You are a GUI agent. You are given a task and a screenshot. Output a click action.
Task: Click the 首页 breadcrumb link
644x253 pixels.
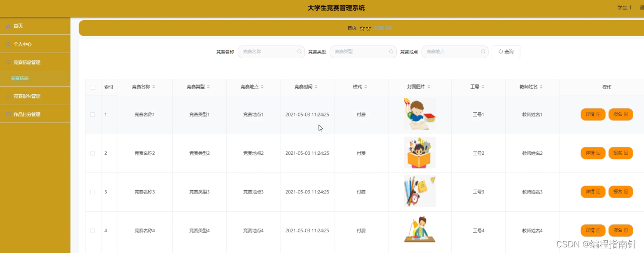352,28
